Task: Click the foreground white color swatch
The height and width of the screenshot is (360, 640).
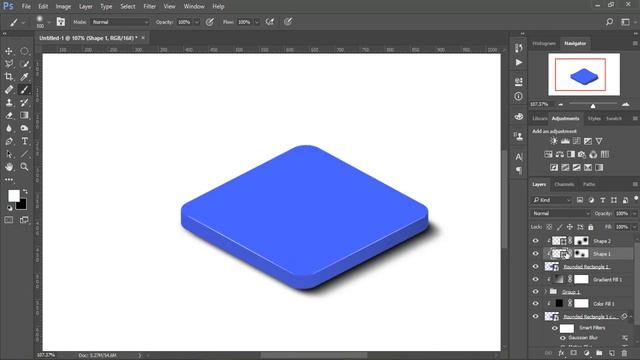Action: (x=13, y=196)
